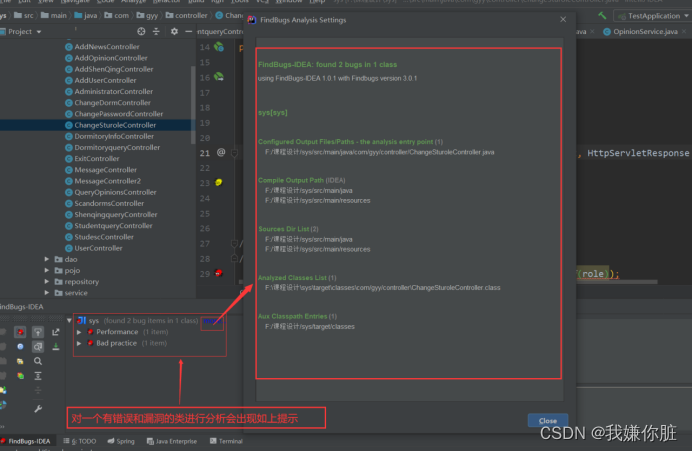This screenshot has width=693, height=452.
Task: Click the locate current file crosshair icon
Action: pos(141,31)
